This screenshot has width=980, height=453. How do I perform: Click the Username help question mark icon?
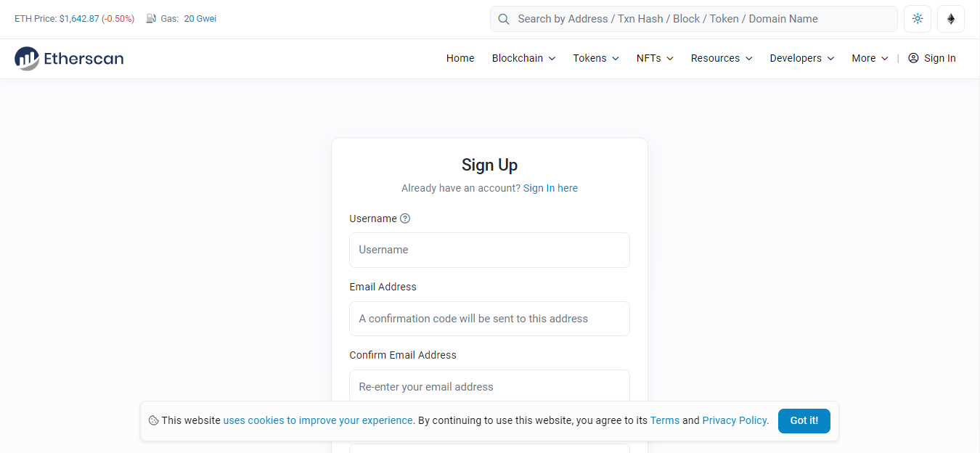tap(404, 218)
